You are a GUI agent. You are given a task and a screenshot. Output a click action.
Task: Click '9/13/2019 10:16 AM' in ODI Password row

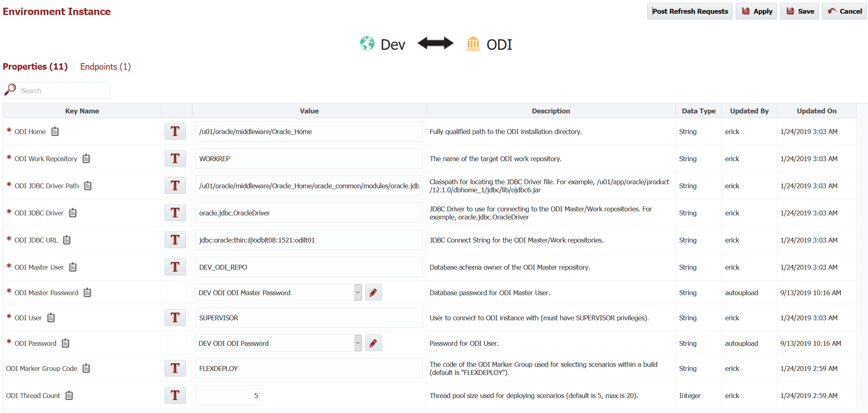[x=811, y=343]
